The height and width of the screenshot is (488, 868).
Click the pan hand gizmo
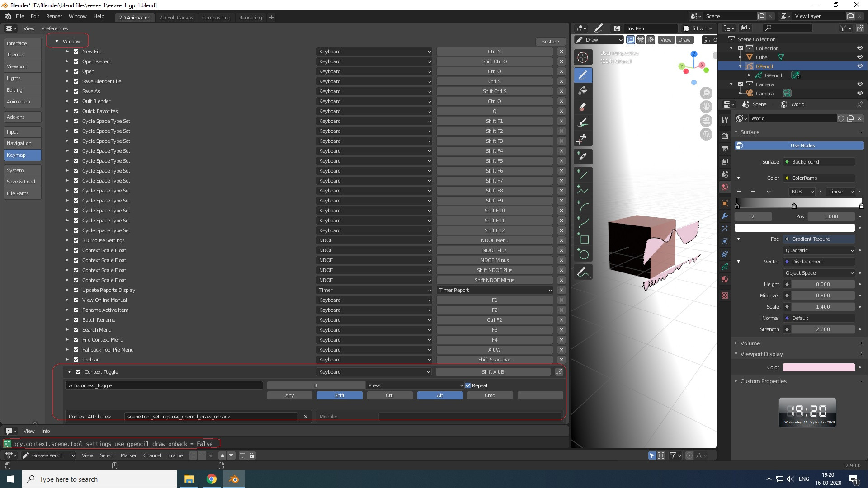[x=706, y=107]
